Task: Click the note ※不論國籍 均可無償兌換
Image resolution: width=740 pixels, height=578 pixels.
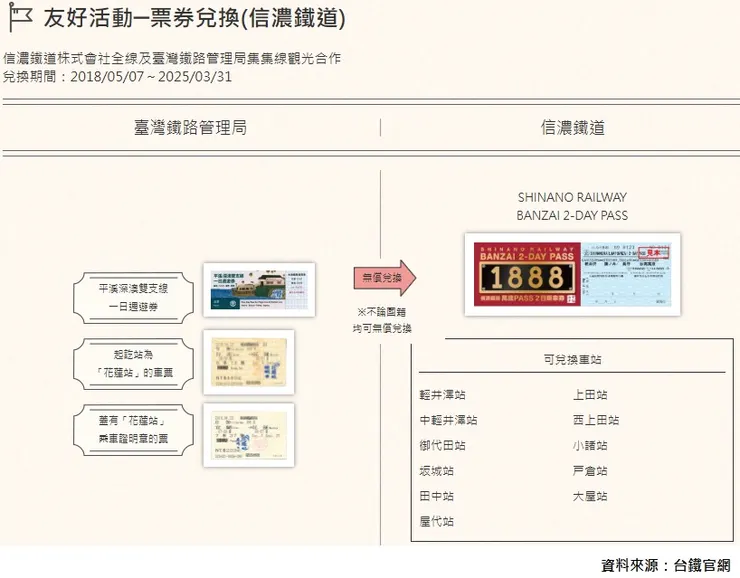Action: [x=382, y=320]
